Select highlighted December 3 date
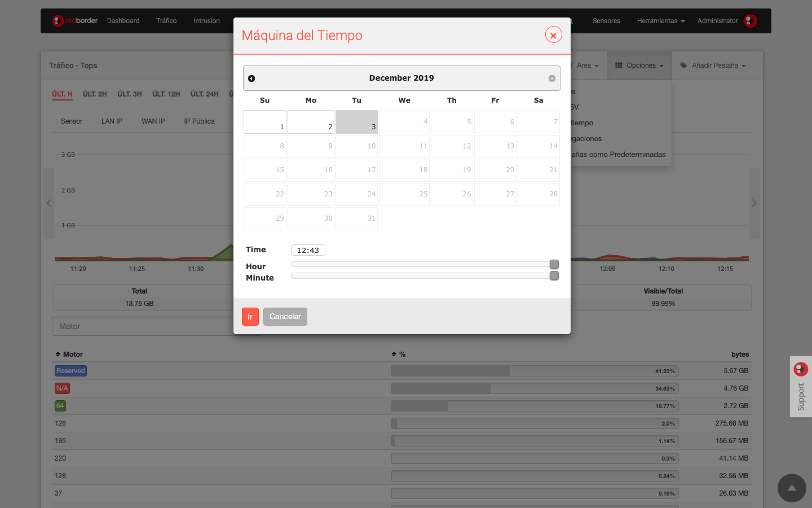812x508 pixels. click(356, 122)
